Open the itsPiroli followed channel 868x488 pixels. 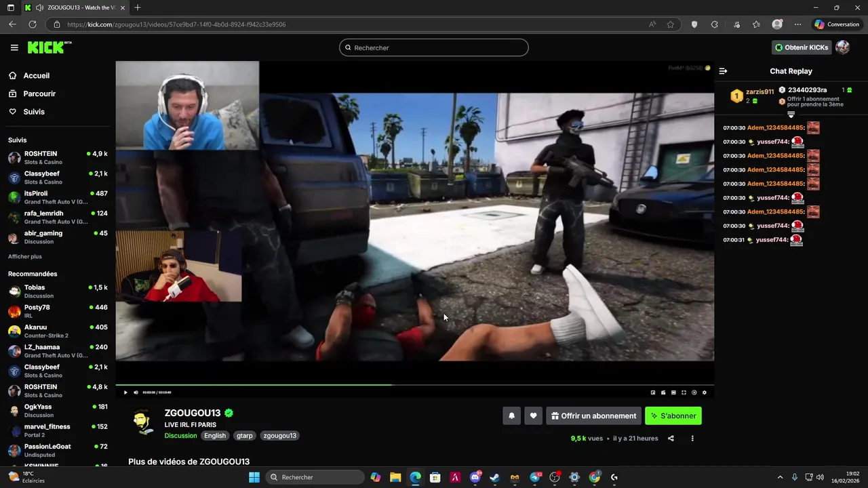[x=58, y=197]
